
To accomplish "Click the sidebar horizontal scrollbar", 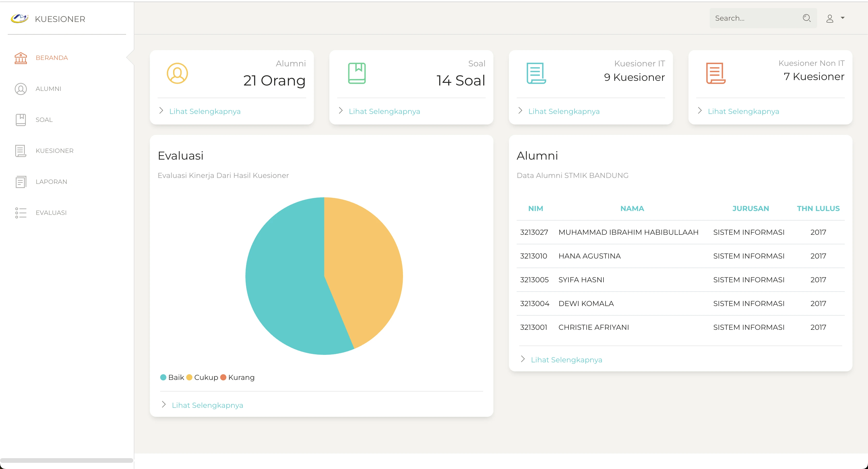I will pos(67,460).
